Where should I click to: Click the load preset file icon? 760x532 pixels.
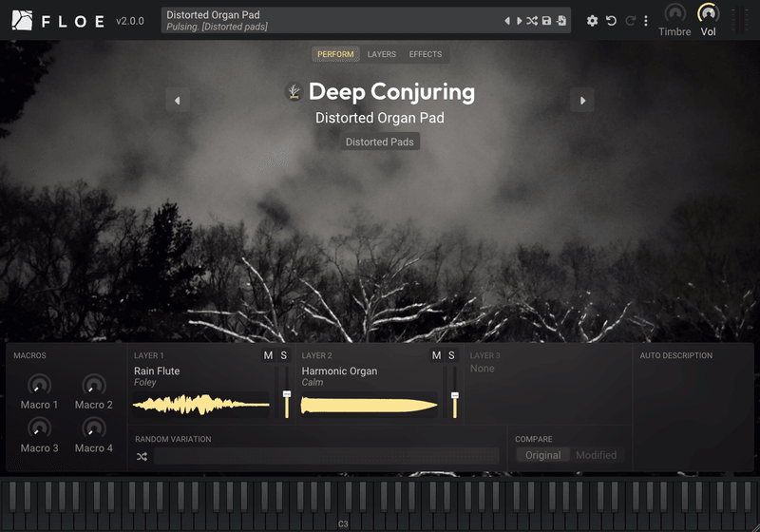coord(561,21)
